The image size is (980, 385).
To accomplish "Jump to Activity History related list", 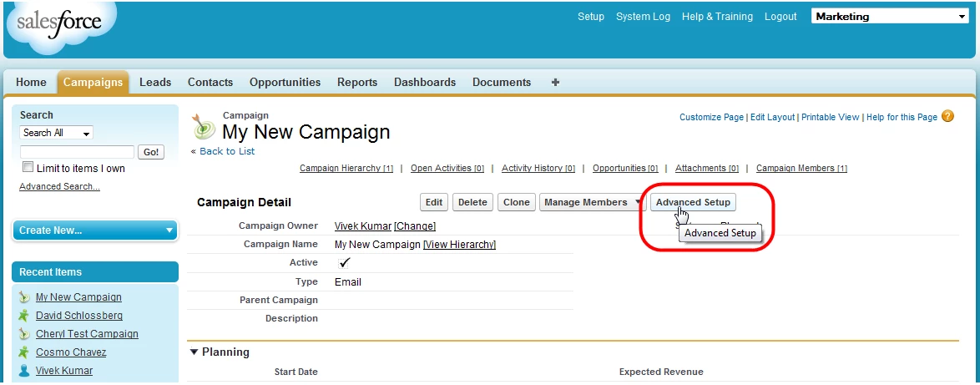I will [x=538, y=168].
